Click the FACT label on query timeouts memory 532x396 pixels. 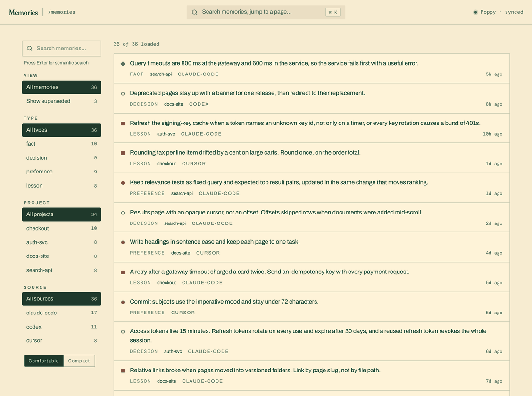point(137,74)
